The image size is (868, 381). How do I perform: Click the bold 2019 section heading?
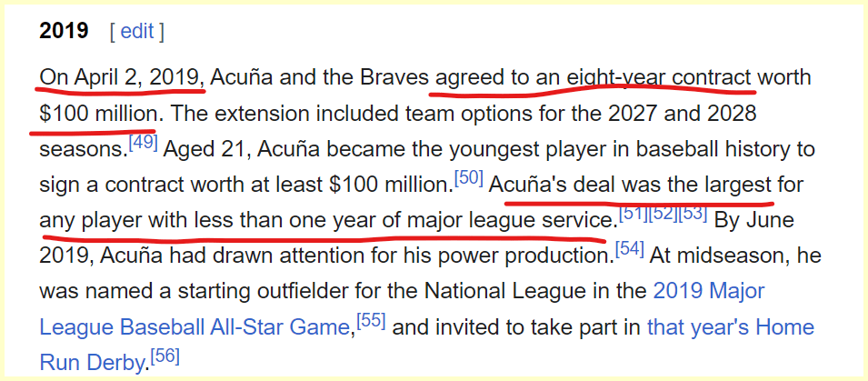point(64,32)
